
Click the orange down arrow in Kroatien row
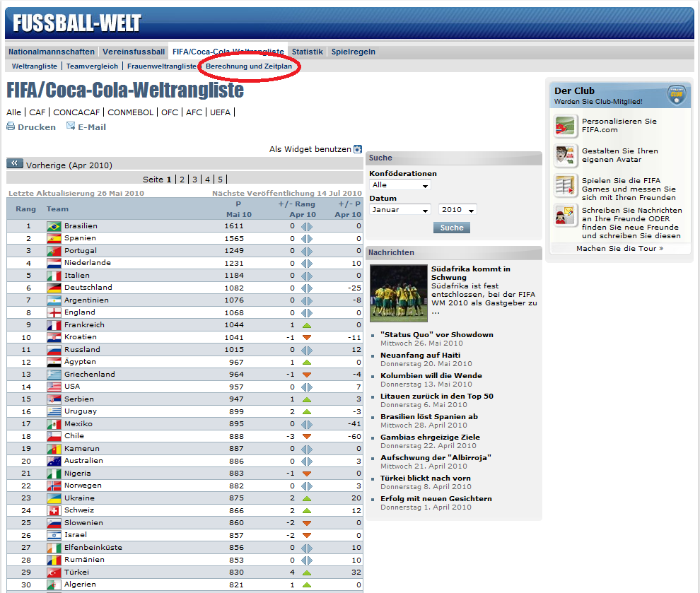307,338
